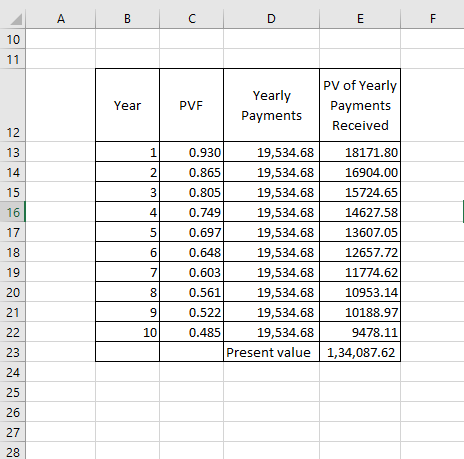The height and width of the screenshot is (459, 464).
Task: Click the cell showing 10953.14
Action: tap(360, 292)
